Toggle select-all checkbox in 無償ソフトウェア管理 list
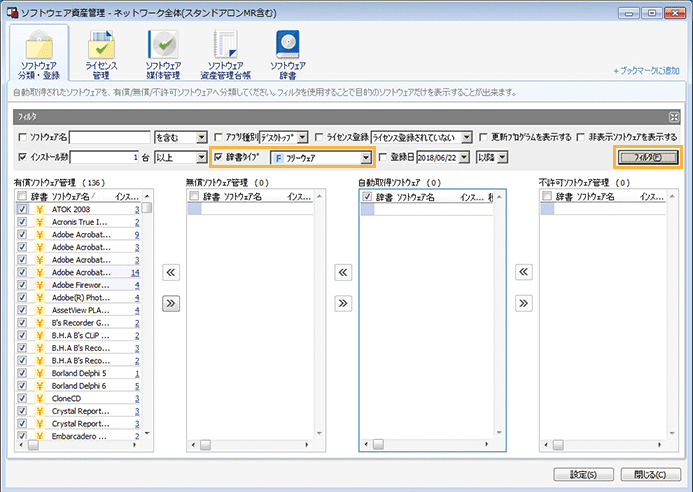The width and height of the screenshot is (693, 492). click(194, 196)
